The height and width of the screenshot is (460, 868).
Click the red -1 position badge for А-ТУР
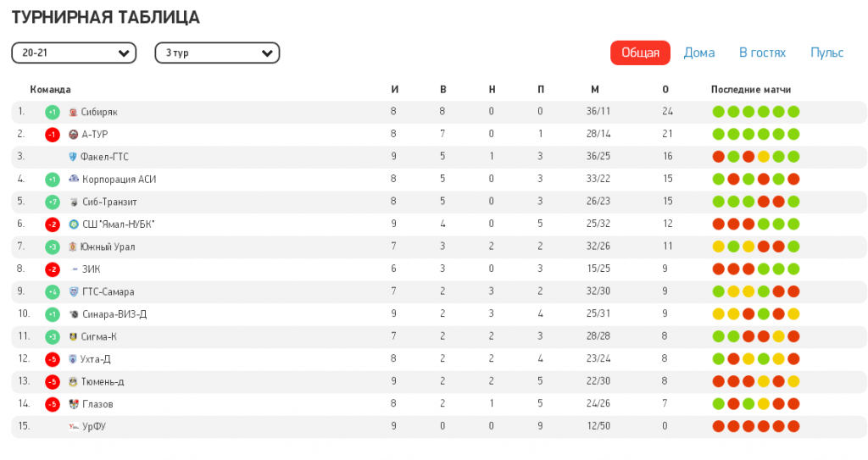click(x=52, y=135)
